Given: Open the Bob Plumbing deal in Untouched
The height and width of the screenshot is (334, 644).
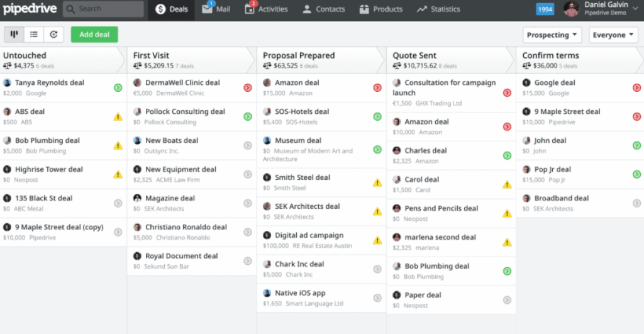Looking at the screenshot, I should coord(63,145).
